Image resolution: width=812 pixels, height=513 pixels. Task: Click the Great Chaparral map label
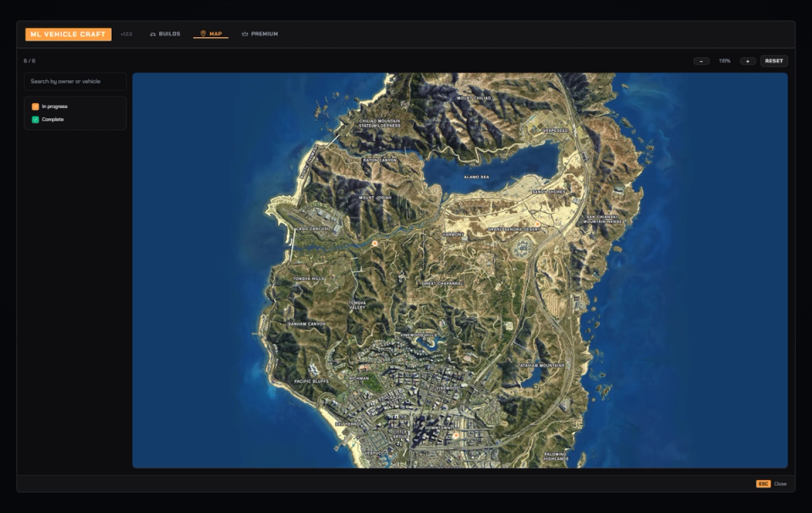point(442,284)
